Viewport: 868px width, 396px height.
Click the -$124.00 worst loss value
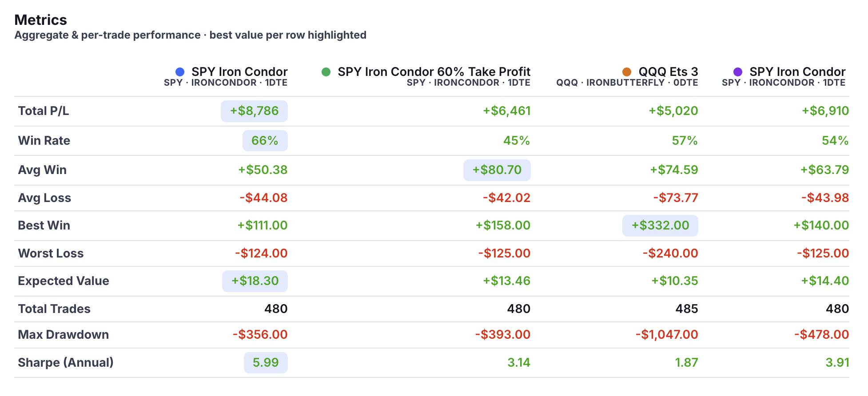[x=262, y=253]
